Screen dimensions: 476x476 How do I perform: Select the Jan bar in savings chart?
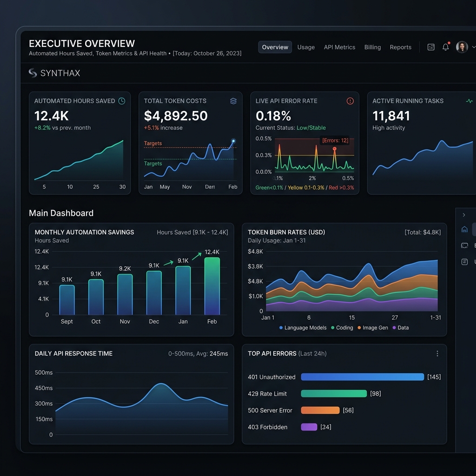[183, 291]
